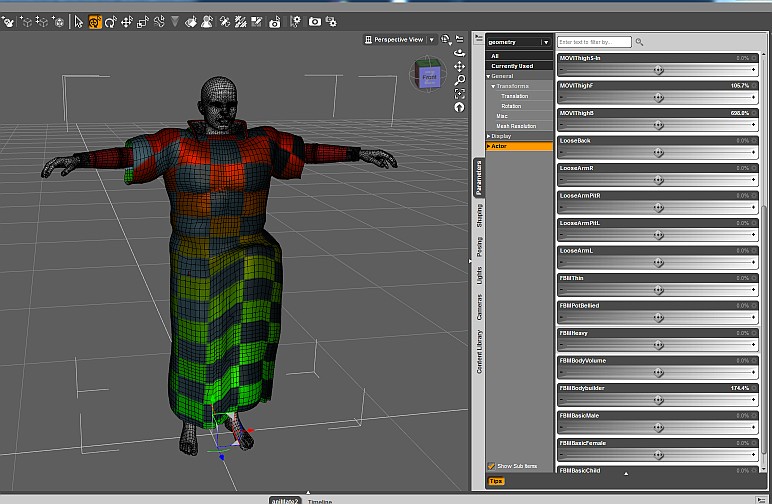Click the parameter filter search magnifier icon
The height and width of the screenshot is (504, 772).
(640, 42)
